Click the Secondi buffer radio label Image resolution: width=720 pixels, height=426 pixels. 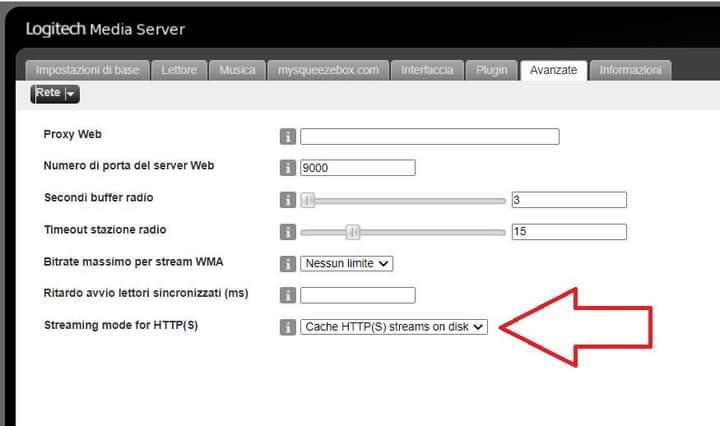(x=99, y=198)
